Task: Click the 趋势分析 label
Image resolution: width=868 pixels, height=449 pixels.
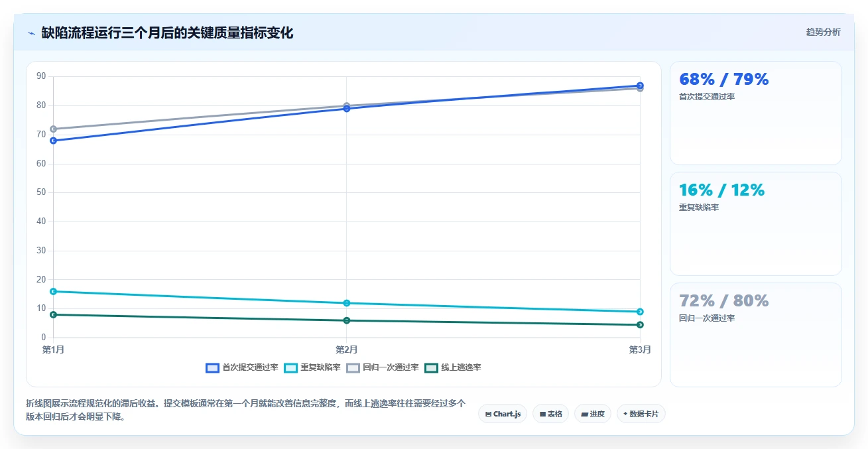Action: [x=823, y=32]
